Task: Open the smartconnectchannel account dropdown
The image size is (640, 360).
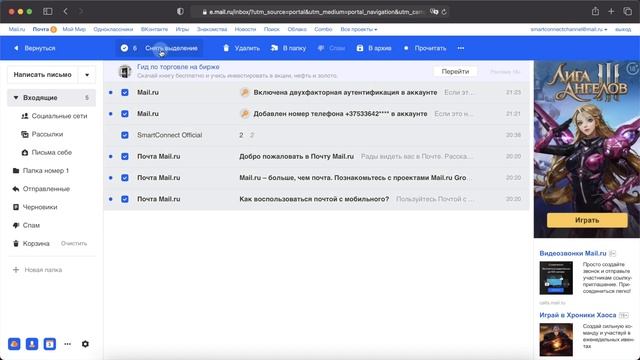Action: (x=569, y=29)
